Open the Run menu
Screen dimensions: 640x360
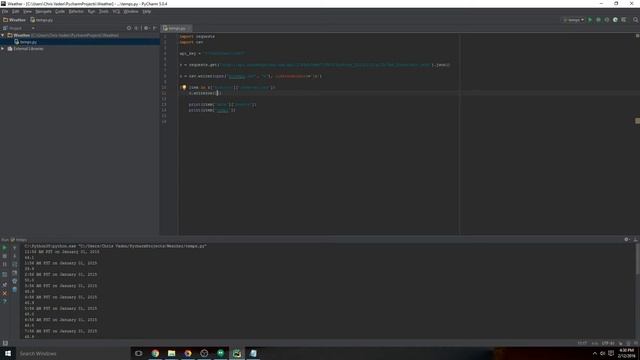(x=91, y=11)
